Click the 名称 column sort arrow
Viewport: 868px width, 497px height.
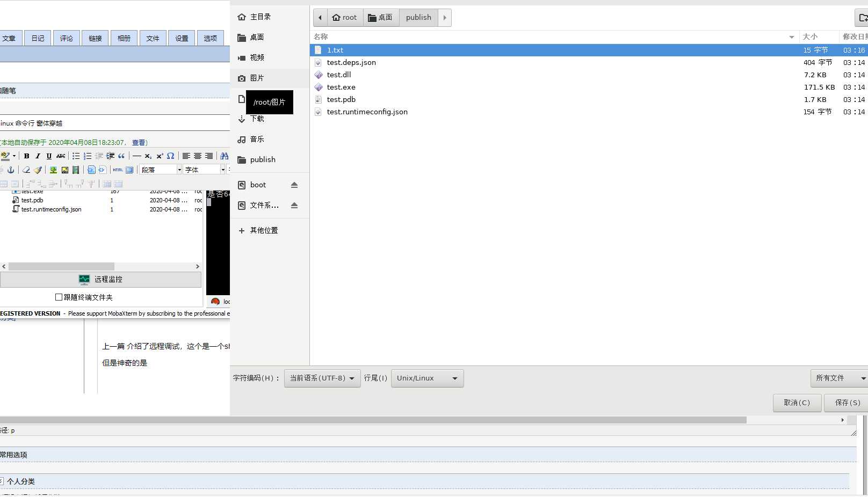tap(792, 37)
